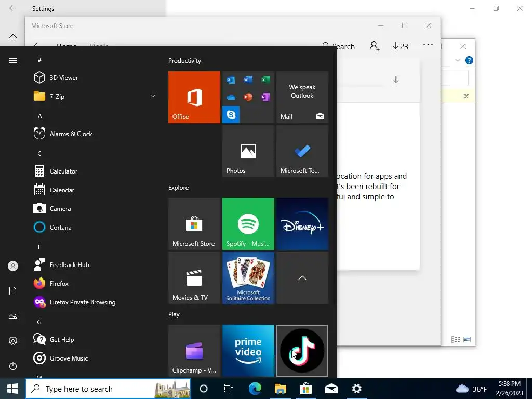
Task: Select the '#' letter header in app list
Action: click(x=39, y=60)
